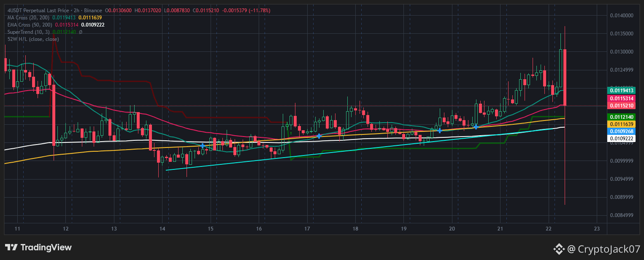Click the change value −0.0015379 (−11.78%)
This screenshot has height=260, width=644.
point(246,10)
